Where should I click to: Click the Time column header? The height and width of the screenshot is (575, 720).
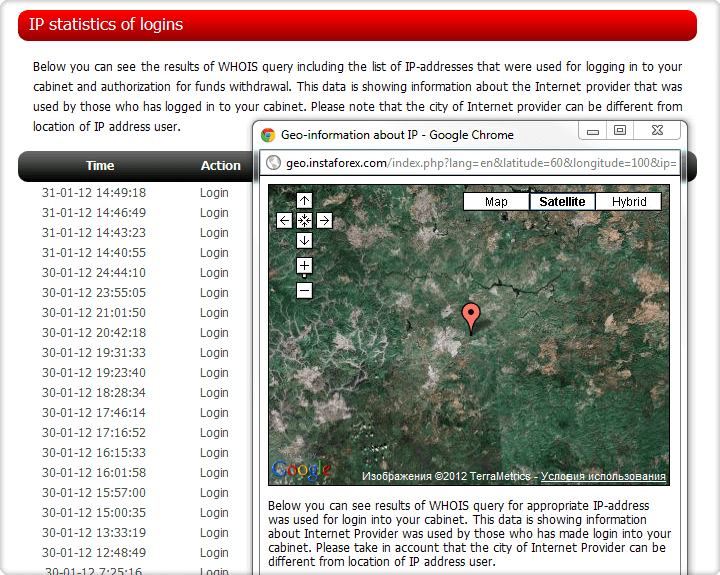point(100,166)
